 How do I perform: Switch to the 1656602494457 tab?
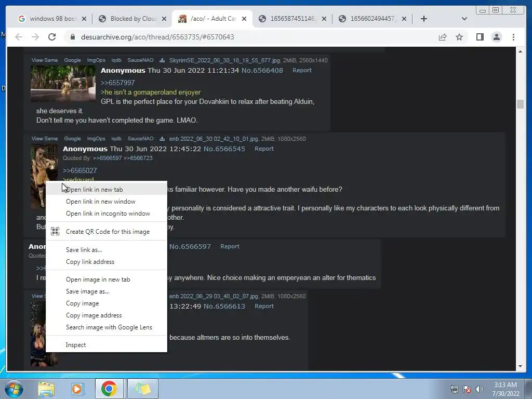click(x=372, y=19)
